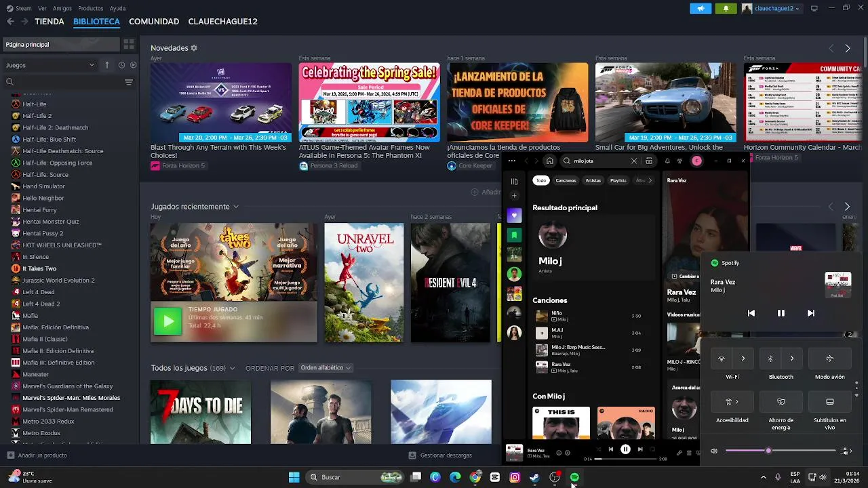Open green bookmark Your Episodes in Spotify
Viewport: 868px width, 488px height.
(514, 235)
